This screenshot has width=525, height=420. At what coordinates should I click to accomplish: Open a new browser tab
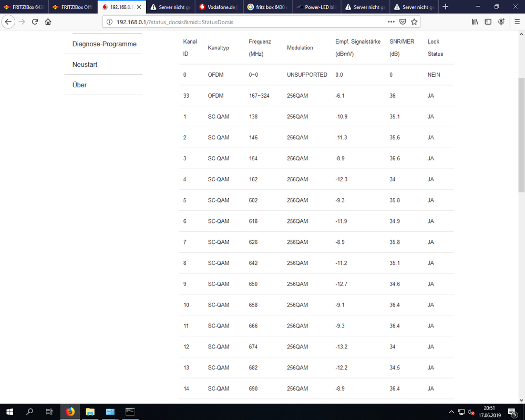[x=446, y=7]
